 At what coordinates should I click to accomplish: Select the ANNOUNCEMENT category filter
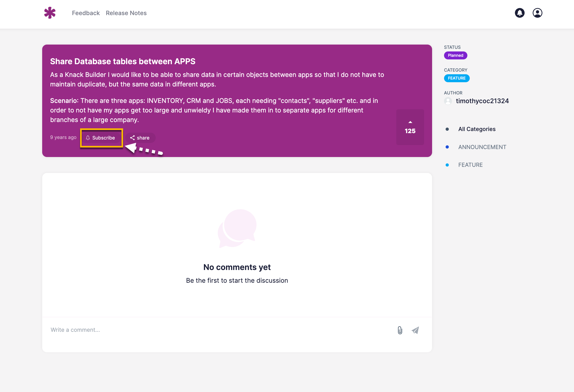482,147
